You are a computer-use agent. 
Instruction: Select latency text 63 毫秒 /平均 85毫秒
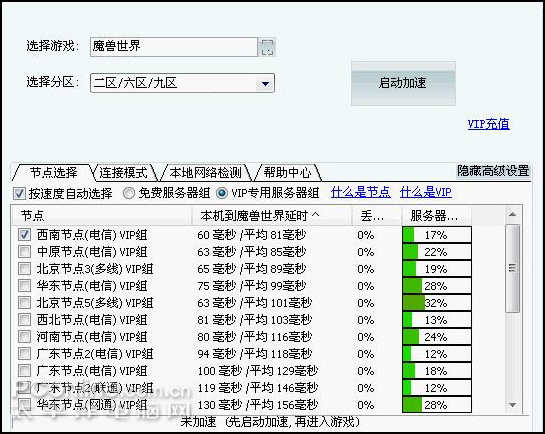[252, 252]
